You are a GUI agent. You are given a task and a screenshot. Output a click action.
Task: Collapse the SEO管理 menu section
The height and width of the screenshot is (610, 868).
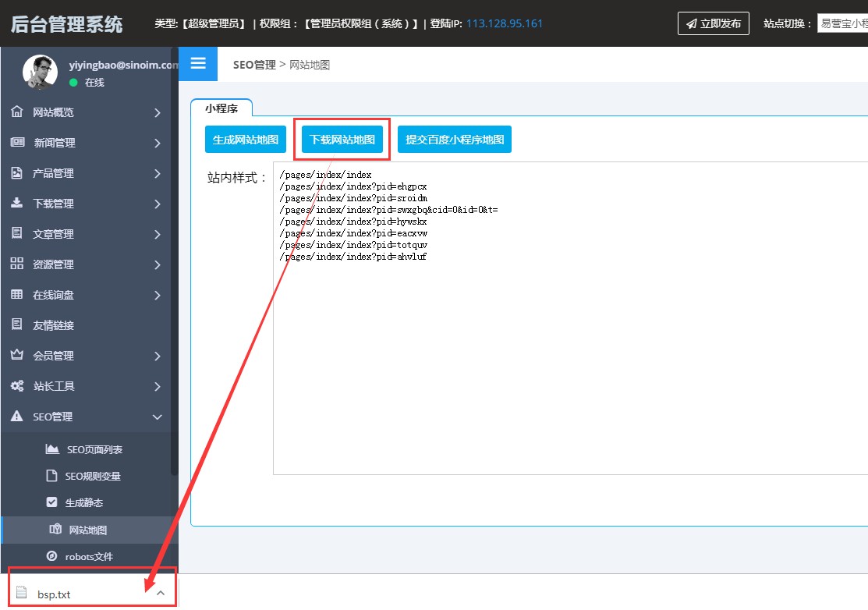click(158, 417)
